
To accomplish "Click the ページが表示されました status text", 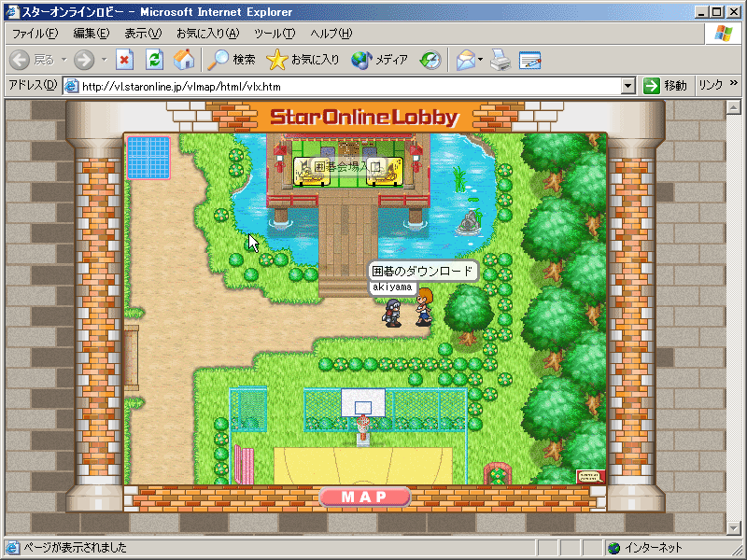I will click(x=76, y=548).
